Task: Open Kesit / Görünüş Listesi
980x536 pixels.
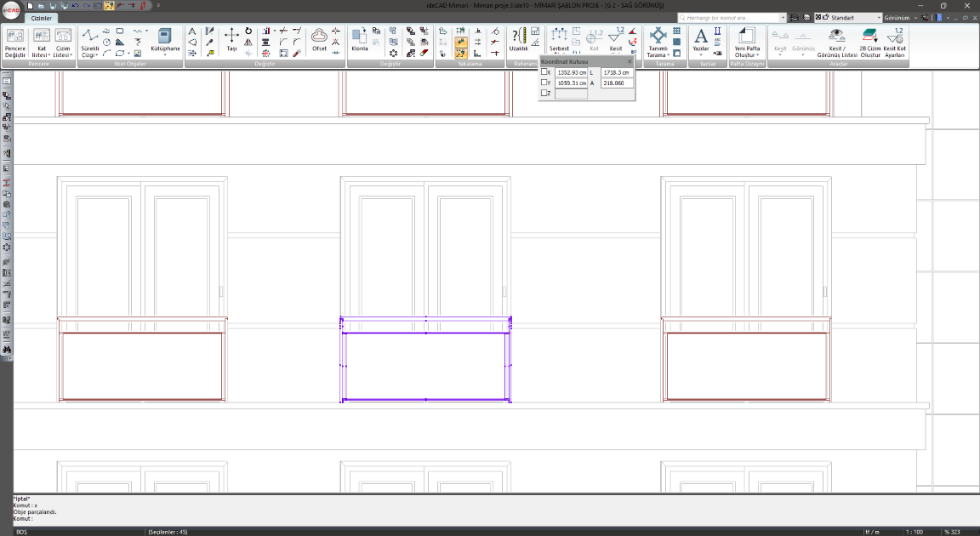Action: [837, 40]
